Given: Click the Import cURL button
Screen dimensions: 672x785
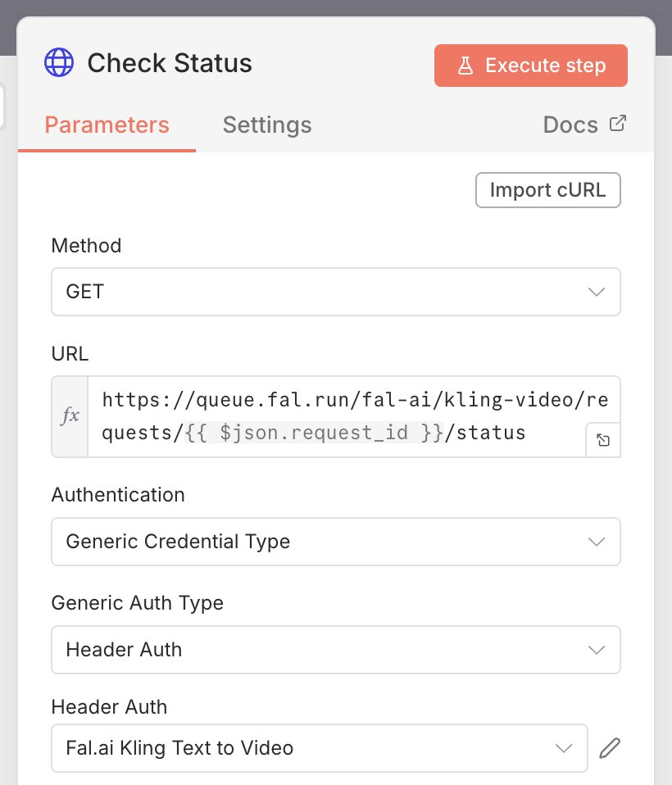Looking at the screenshot, I should [x=547, y=189].
